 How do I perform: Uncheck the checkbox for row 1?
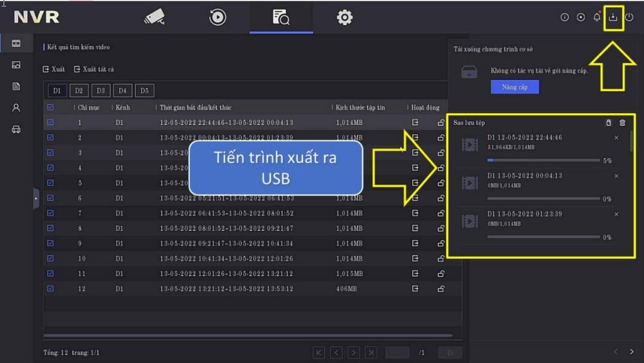click(50, 122)
